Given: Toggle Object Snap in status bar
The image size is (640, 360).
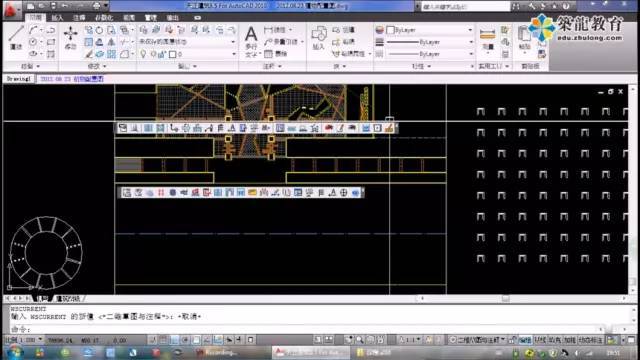Looking at the screenshot, I should pos(196,340).
